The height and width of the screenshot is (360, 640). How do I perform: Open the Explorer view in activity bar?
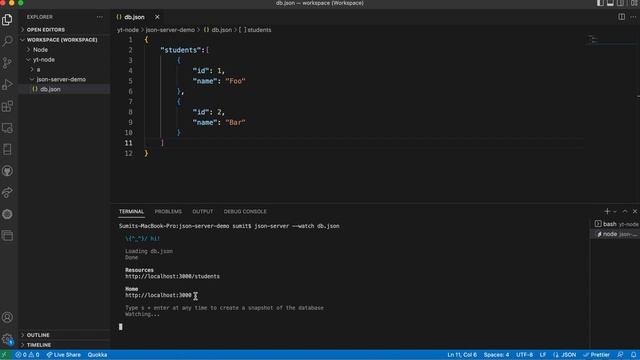(x=7, y=20)
